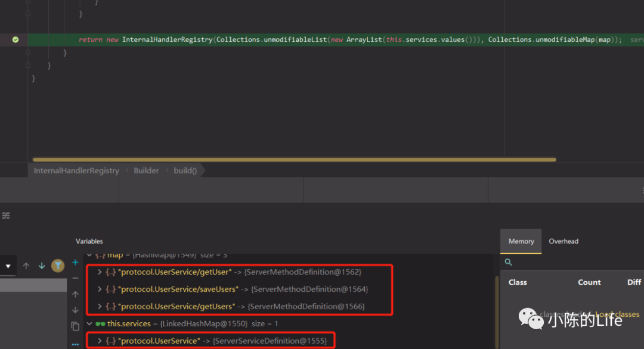Screen dimensions: 644x349
Task: Move the watch down in the Variables toolbar
Action: 75,310
